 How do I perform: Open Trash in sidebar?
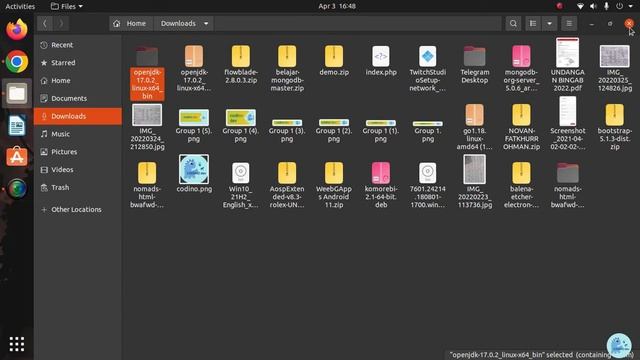pyautogui.click(x=78, y=187)
